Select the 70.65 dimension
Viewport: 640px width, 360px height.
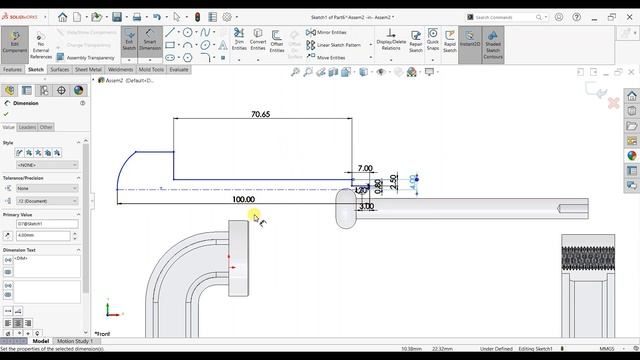pos(260,114)
